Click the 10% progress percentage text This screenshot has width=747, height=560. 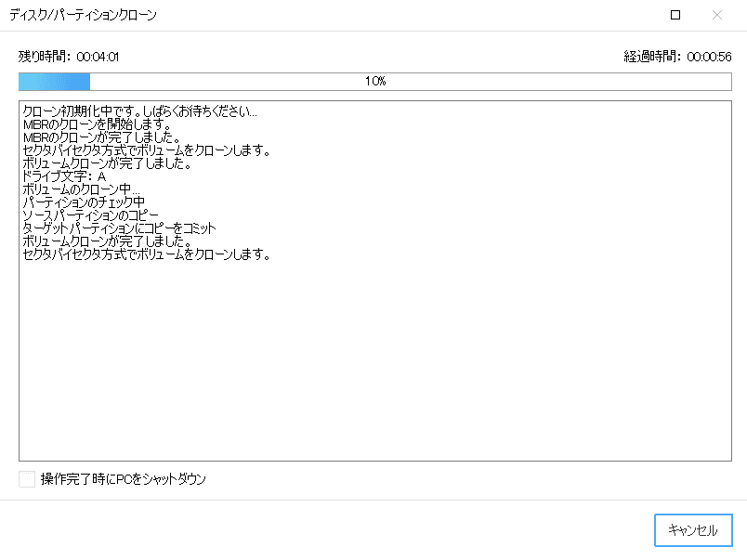[375, 82]
